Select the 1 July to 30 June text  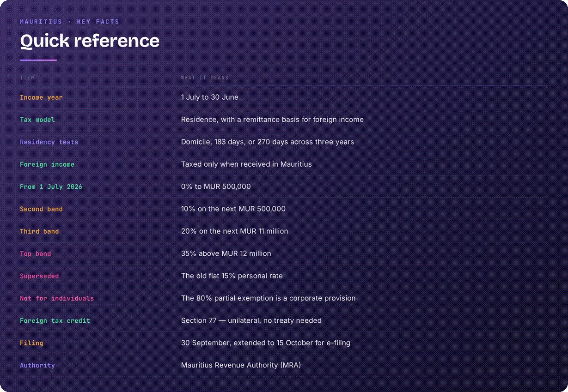[210, 97]
